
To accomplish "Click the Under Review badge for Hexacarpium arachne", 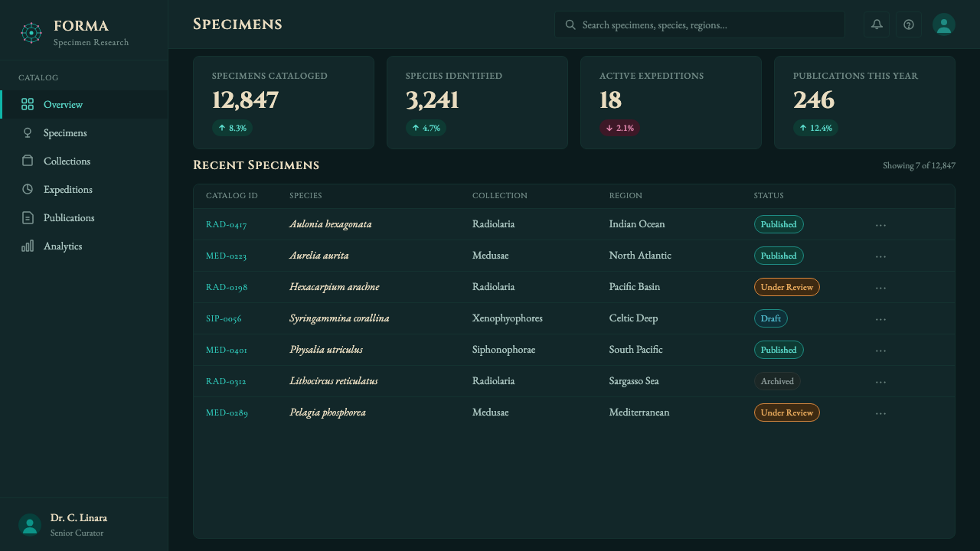I will 786,287.
